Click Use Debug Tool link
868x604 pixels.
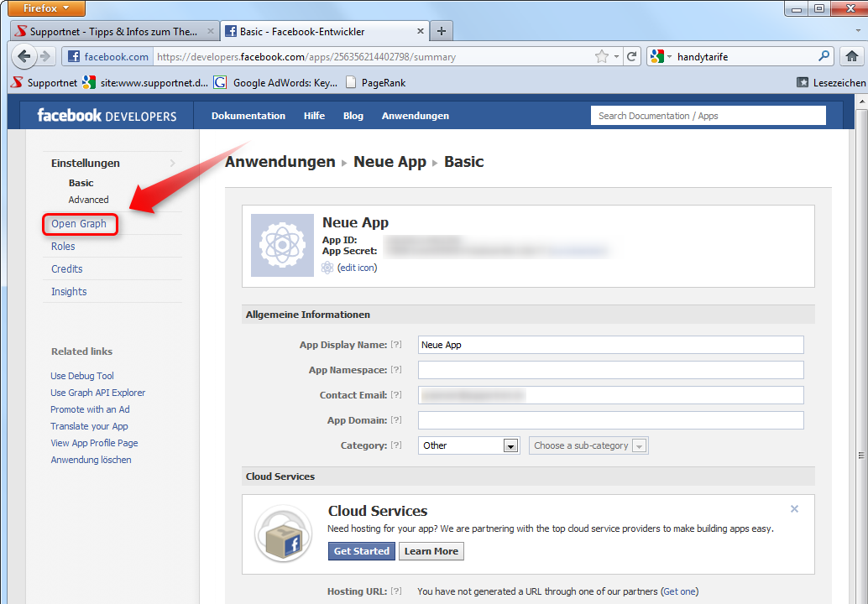tap(82, 376)
